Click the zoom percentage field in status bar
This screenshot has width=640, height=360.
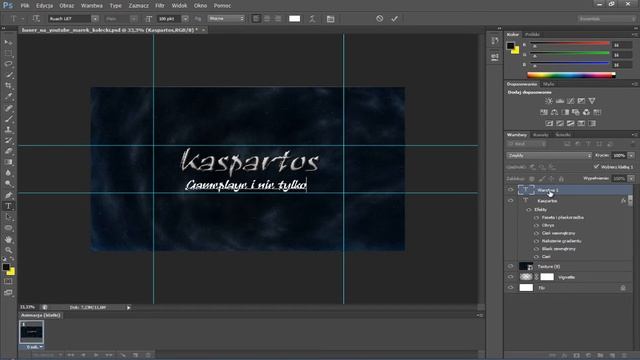tap(28, 307)
